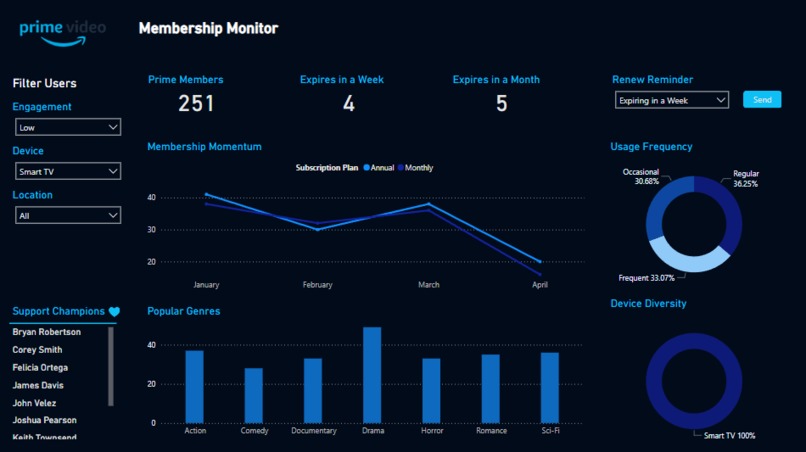Click the March axis label
The height and width of the screenshot is (452, 806).
pyautogui.click(x=429, y=284)
